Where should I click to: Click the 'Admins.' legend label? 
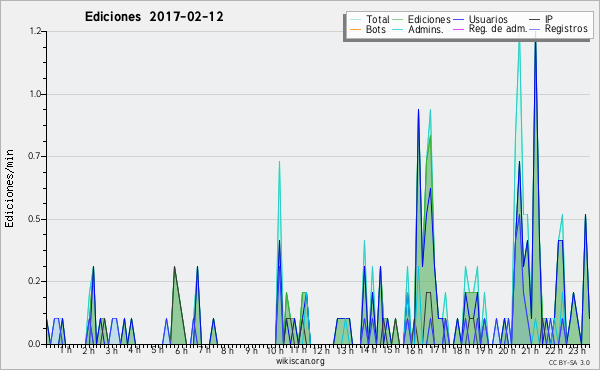[426, 29]
